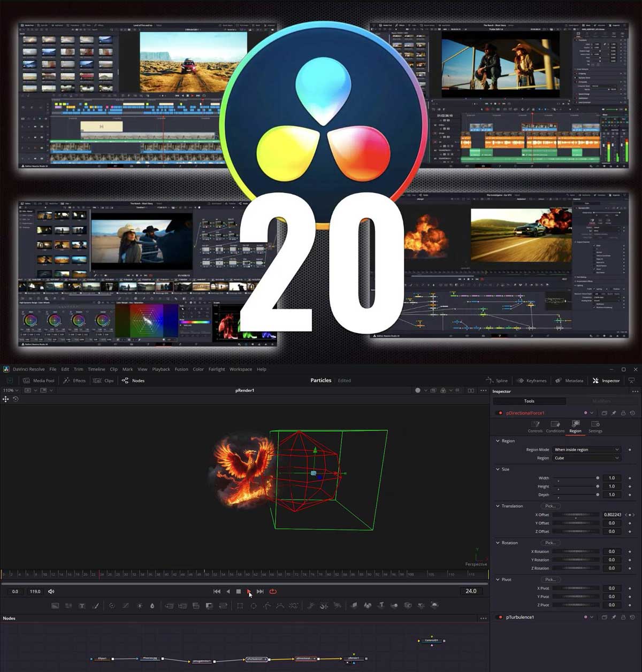642x672 pixels.
Task: Reset pDirectionalForce1 tool settings
Action: 633,413
